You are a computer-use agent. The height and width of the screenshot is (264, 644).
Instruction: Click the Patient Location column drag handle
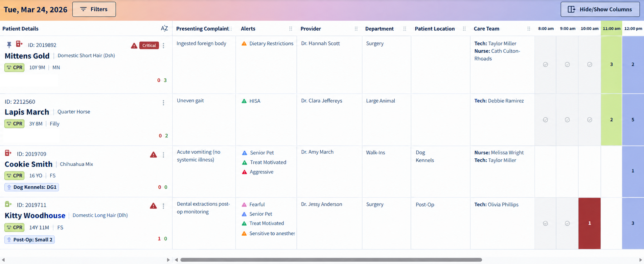464,29
